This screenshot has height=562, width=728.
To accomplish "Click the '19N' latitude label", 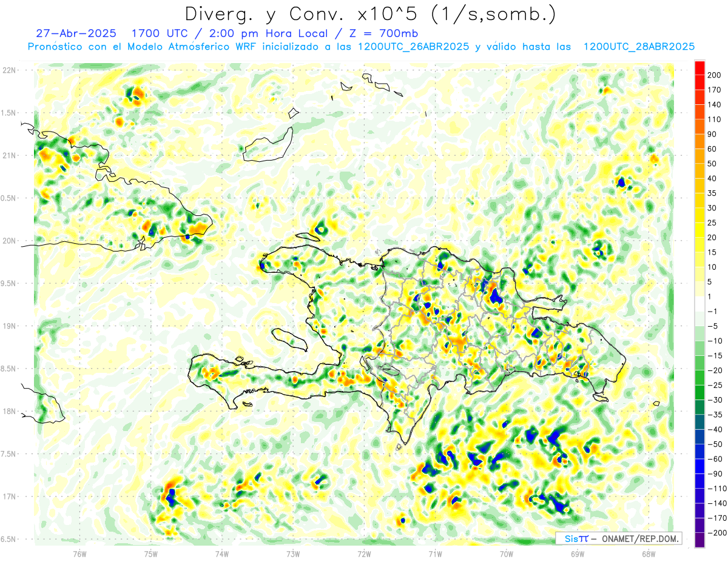I will tap(9, 326).
